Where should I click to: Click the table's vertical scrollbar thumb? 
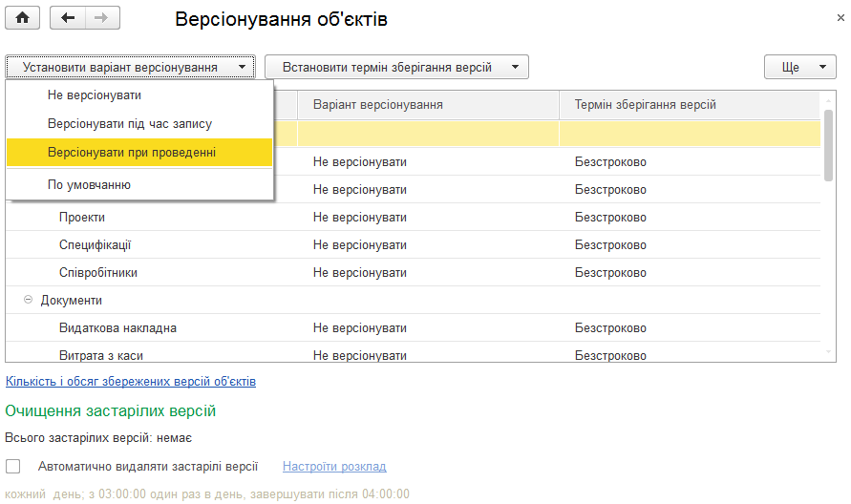tap(828, 145)
